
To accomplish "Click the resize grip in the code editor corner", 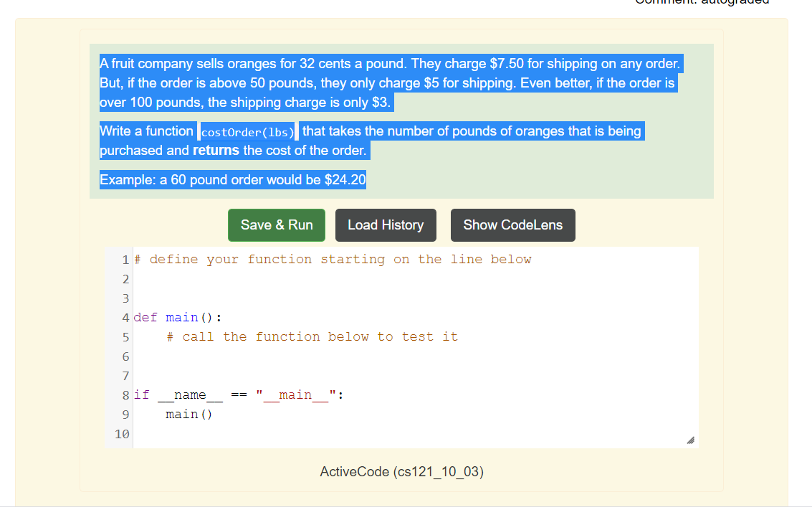I will pos(690,439).
